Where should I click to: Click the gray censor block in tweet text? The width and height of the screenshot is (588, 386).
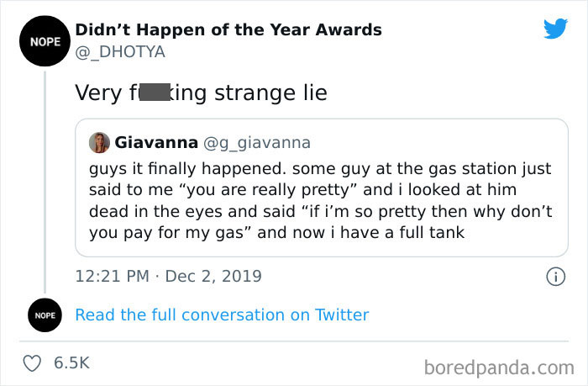[x=156, y=93]
